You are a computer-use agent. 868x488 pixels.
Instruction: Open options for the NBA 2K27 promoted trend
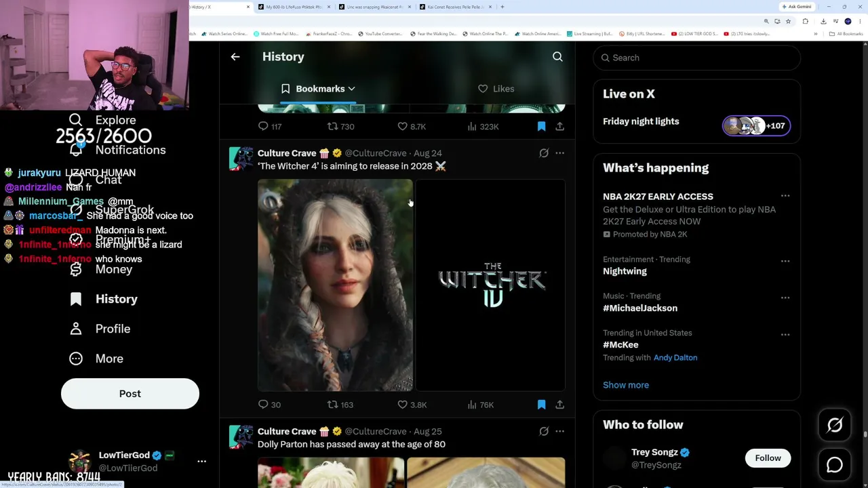[x=785, y=196]
